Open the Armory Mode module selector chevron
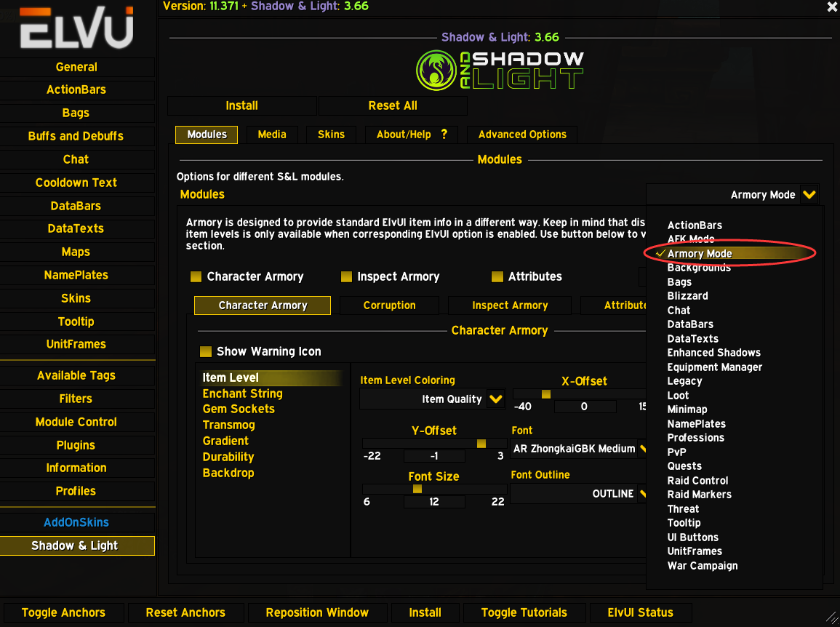The image size is (840, 627). coord(809,194)
